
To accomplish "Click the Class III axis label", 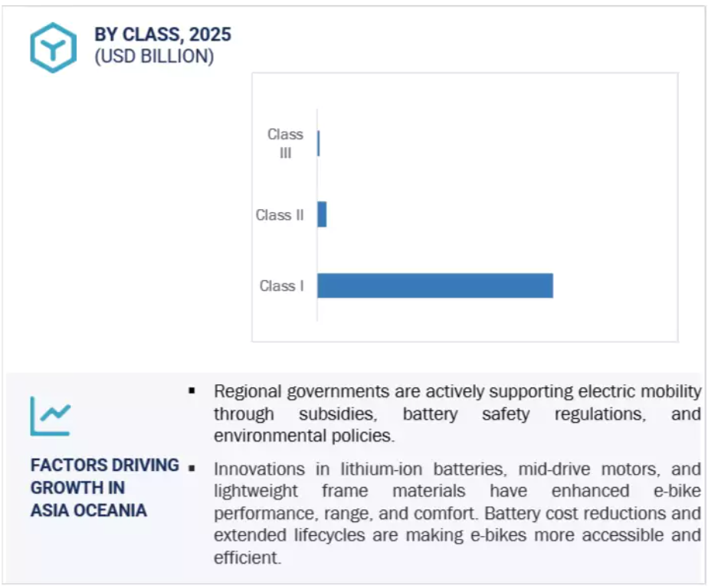I will tap(285, 143).
